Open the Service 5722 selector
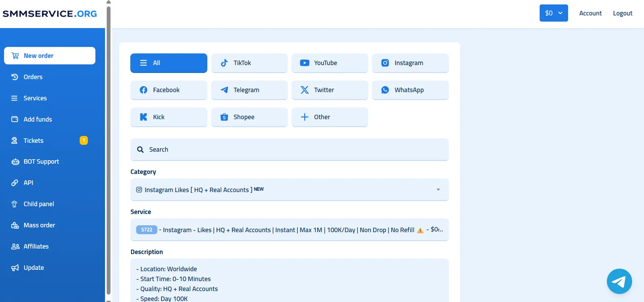This screenshot has width=644, height=302. point(289,230)
